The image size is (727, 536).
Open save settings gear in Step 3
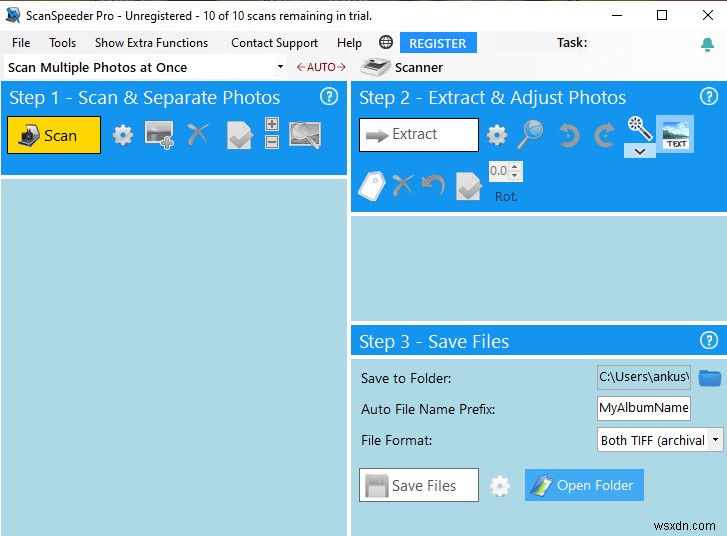pyautogui.click(x=500, y=486)
